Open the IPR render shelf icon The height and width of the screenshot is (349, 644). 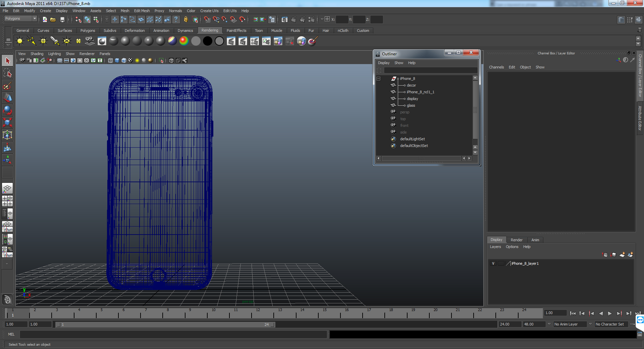click(x=243, y=41)
